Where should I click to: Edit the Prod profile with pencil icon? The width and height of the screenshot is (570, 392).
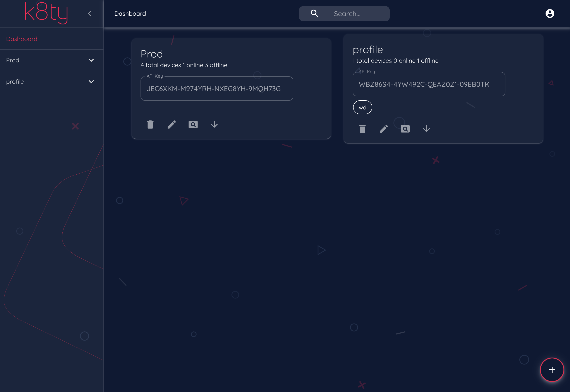(x=172, y=124)
